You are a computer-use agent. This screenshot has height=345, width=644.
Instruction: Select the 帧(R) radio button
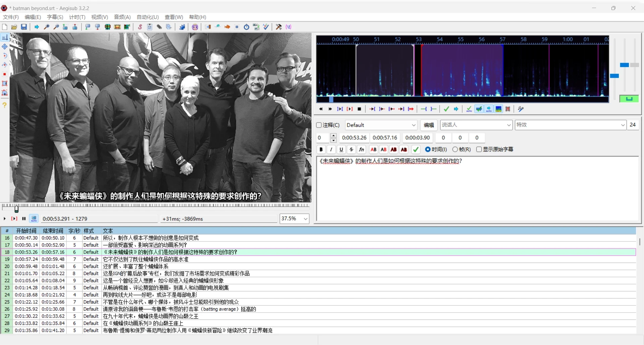point(455,149)
